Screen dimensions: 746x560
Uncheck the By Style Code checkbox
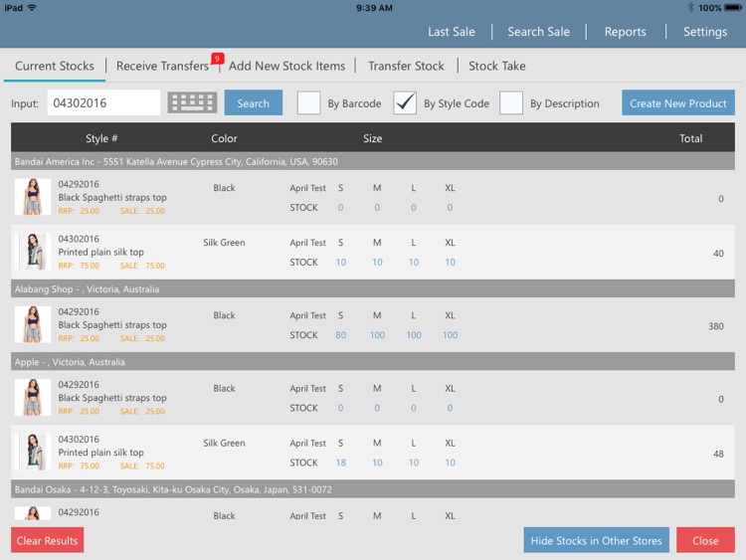(405, 102)
